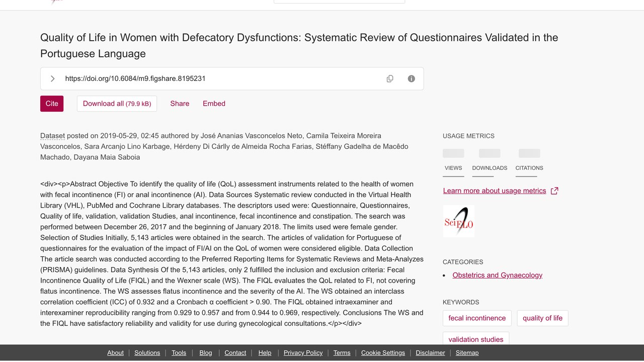The image size is (644, 362).
Task: Open the Terms footer link
Action: pos(342,353)
